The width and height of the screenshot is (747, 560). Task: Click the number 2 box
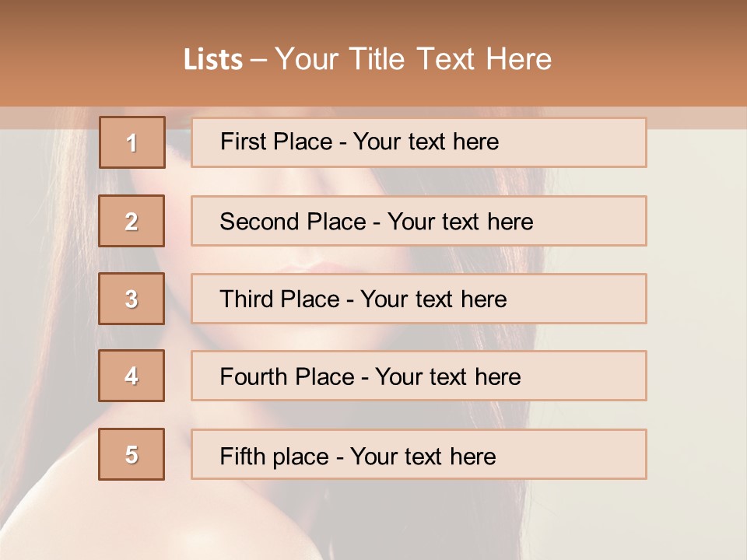click(x=132, y=221)
